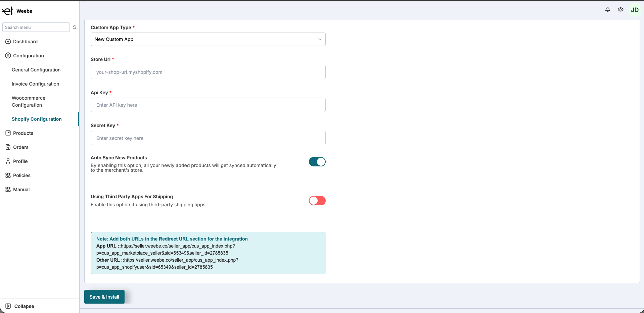
Task: Open the JD profile avatar
Action: pyautogui.click(x=634, y=9)
